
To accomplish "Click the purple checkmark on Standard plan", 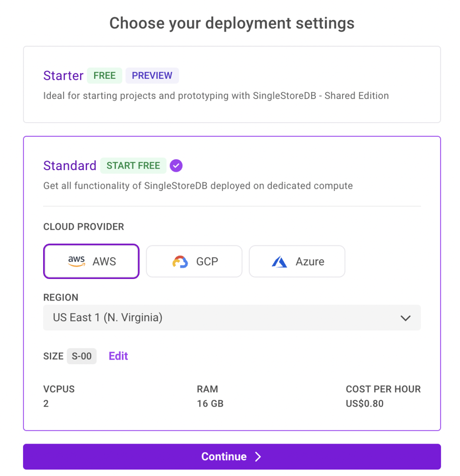I will (176, 165).
